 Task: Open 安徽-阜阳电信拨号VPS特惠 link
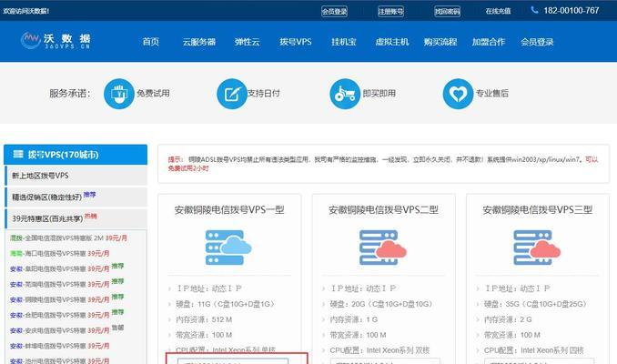tap(60, 268)
